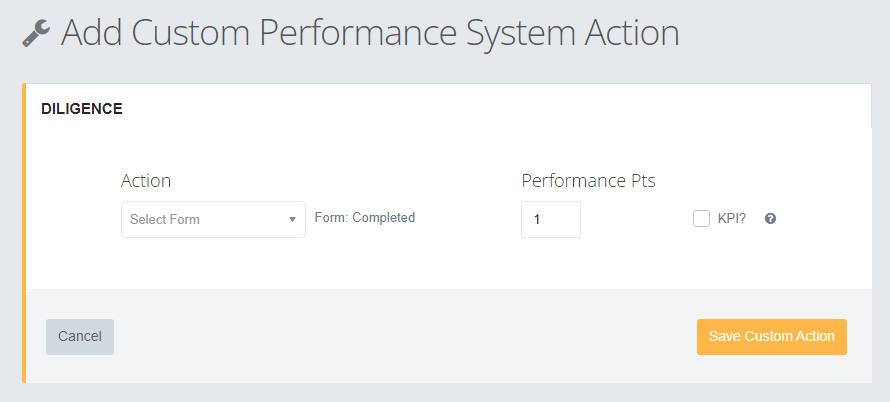Screen dimensions: 890x402
Task: Click the orange accent stripe of the panel
Action: (x=24, y=233)
